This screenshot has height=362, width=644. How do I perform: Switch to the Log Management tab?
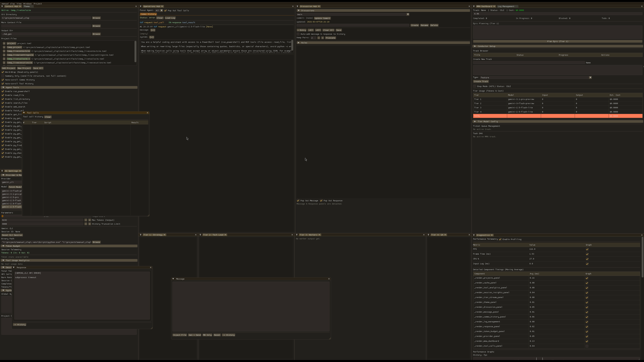[x=506, y=7]
